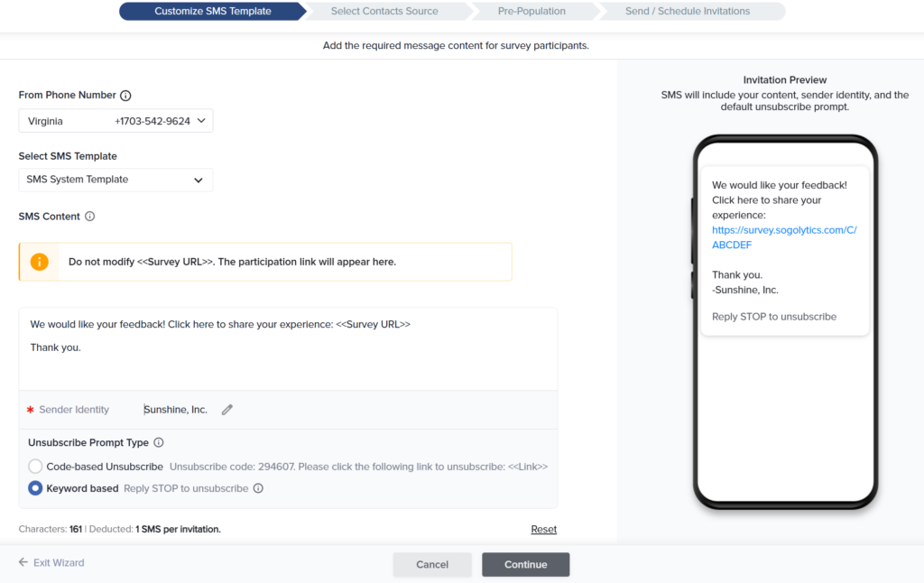
Task: Open the survey URL link in the phone preview
Action: tap(783, 237)
